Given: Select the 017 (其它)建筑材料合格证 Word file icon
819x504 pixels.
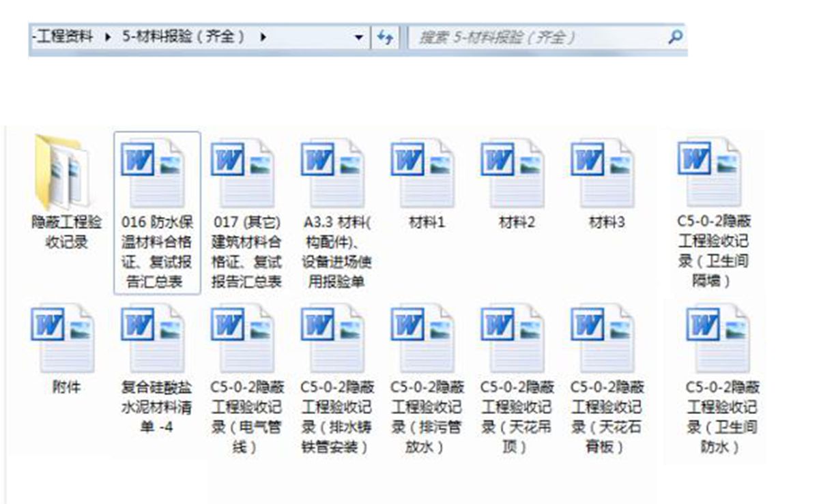Looking at the screenshot, I should coord(243,173).
